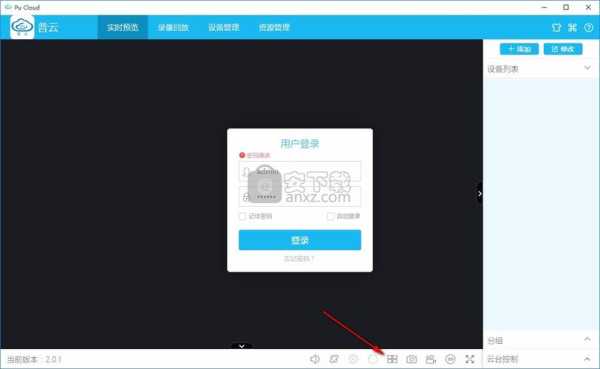Click the password input field
Viewport: 600px width, 369px height.
(300, 197)
